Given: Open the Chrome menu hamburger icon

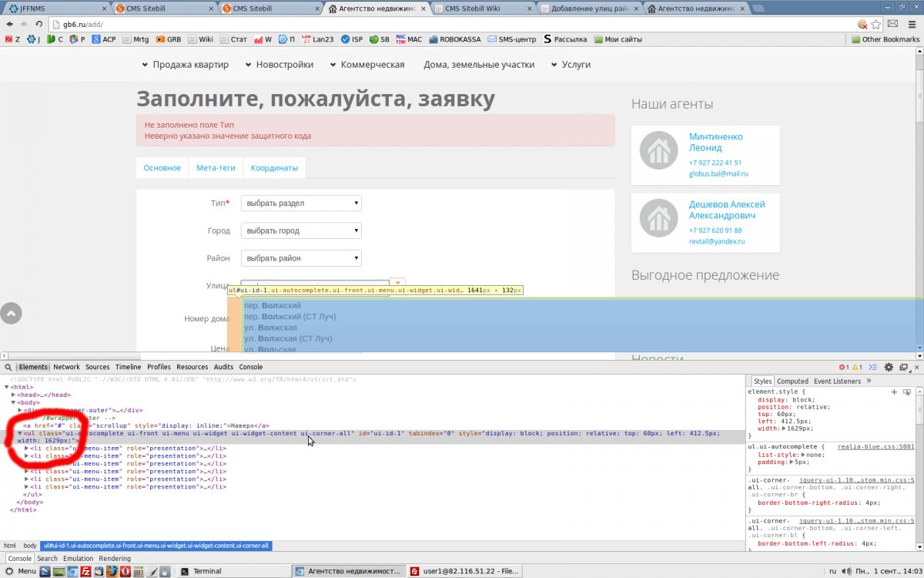Looking at the screenshot, I should pyautogui.click(x=912, y=24).
